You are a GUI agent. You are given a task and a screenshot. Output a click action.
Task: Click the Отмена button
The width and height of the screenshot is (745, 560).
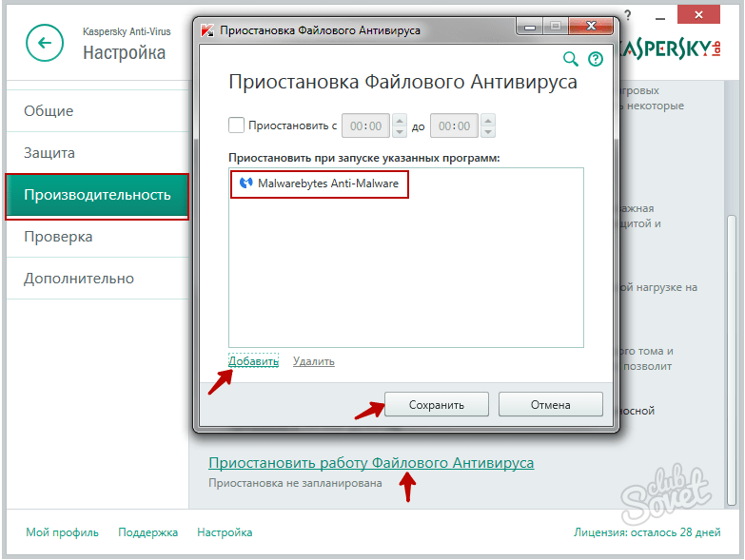click(551, 404)
